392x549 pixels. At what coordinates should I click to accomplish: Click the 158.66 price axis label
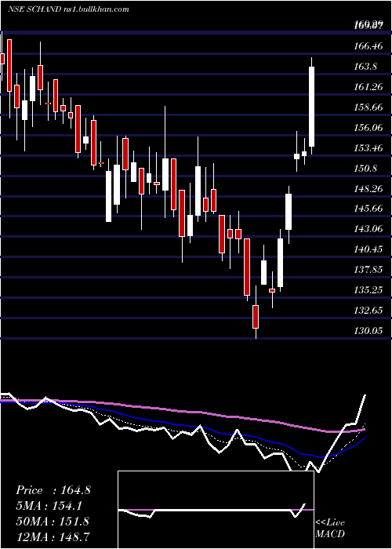click(368, 107)
